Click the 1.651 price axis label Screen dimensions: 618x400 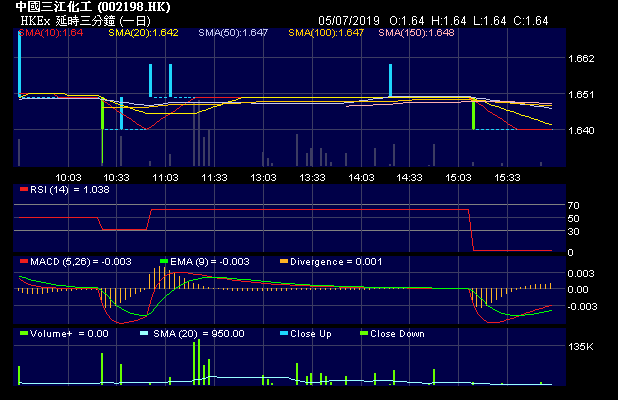click(x=581, y=95)
